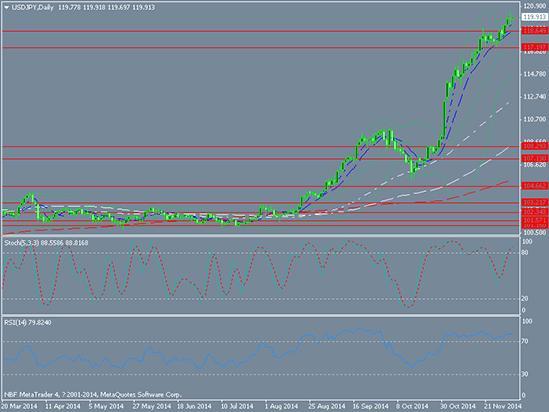
Task: Click the 110.700 price scale value
Action: click(535, 119)
